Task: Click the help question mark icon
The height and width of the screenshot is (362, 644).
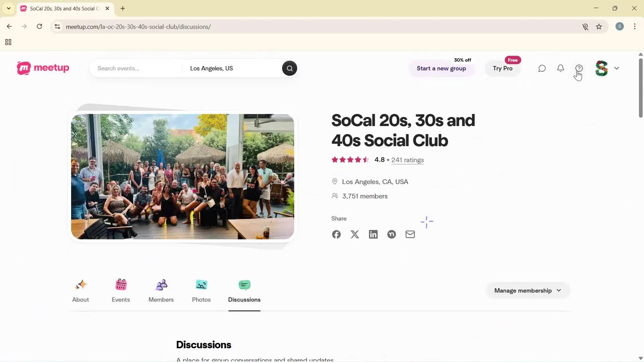Action: point(579,68)
